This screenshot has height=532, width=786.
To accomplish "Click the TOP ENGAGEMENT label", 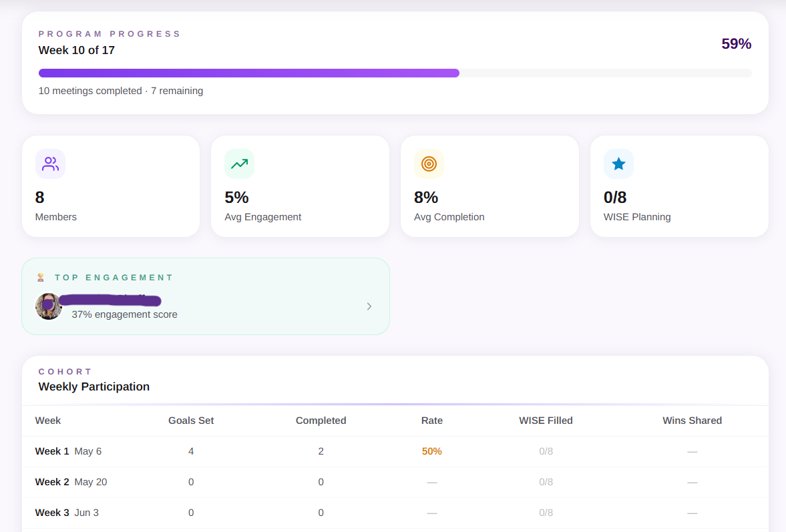I will (x=114, y=278).
